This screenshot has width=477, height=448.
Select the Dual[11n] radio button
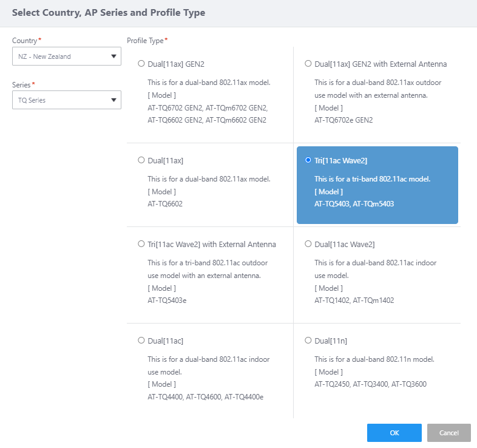pos(308,341)
